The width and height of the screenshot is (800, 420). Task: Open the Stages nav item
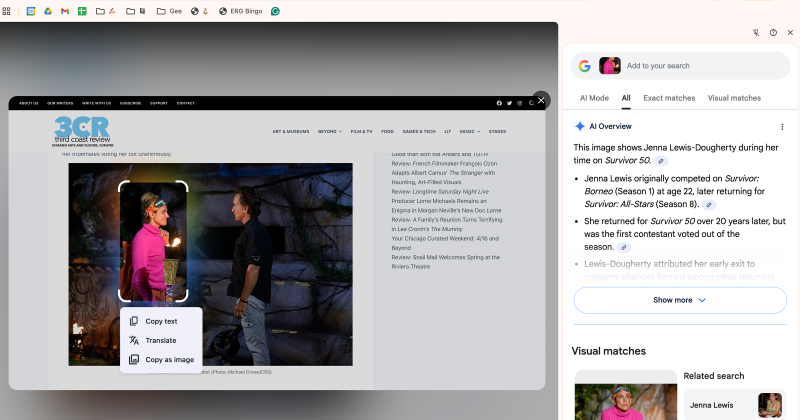click(x=497, y=132)
